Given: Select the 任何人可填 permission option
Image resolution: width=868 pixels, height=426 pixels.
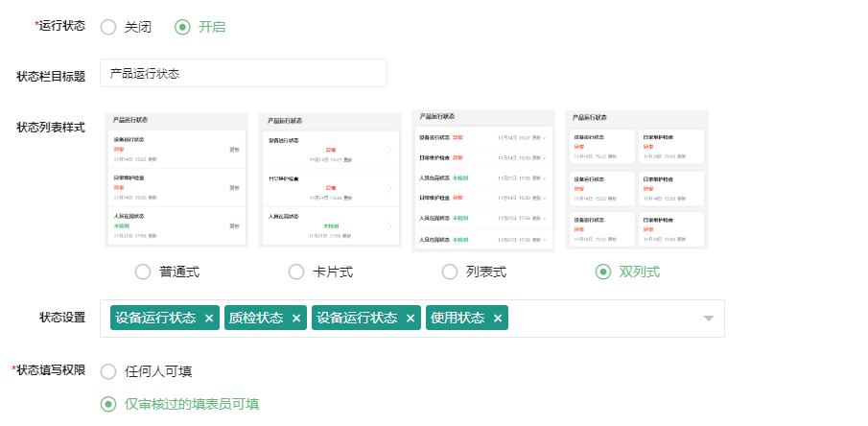Looking at the screenshot, I should coord(109,371).
